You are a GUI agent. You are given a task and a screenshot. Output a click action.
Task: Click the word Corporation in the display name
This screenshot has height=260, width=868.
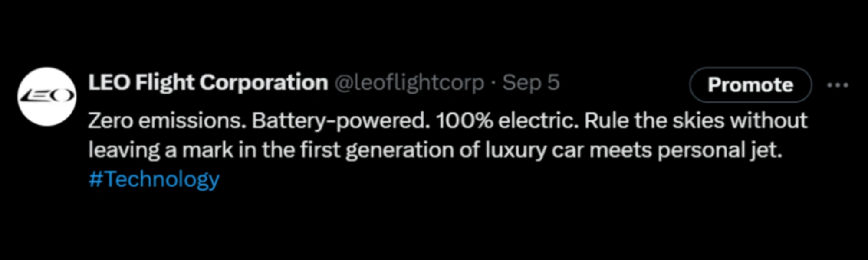pos(263,82)
